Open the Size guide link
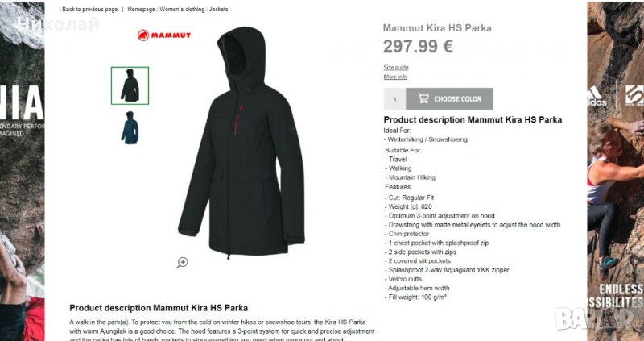The height and width of the screenshot is (341, 644). tap(396, 68)
